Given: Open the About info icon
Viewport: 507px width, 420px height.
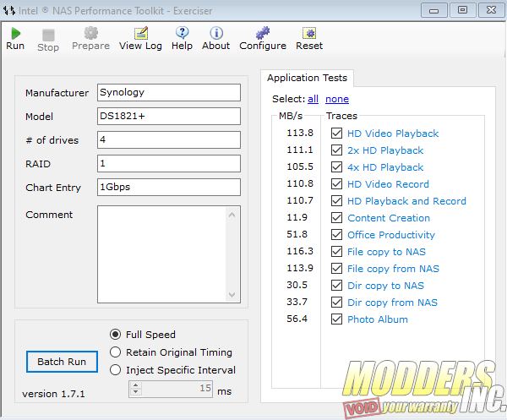Looking at the screenshot, I should [216, 33].
